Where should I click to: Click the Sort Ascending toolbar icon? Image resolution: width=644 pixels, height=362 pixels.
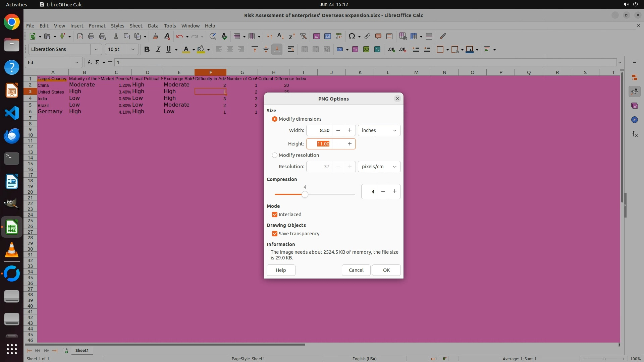click(280, 36)
